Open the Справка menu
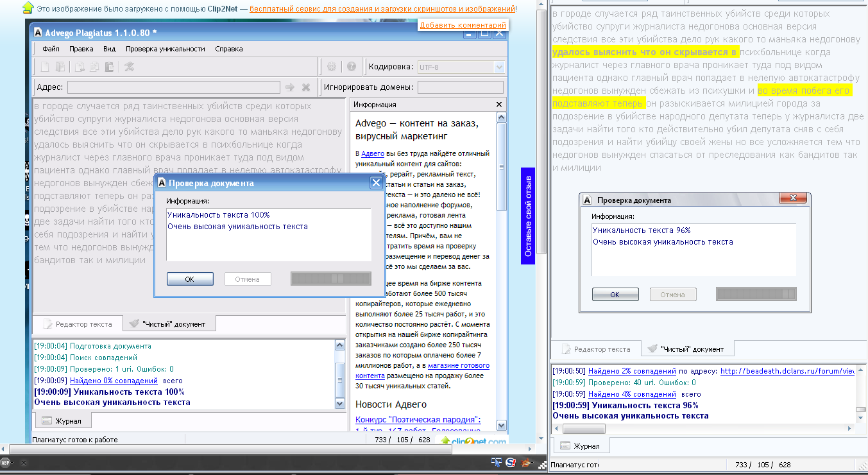Viewport: 868px width, 475px height. point(229,49)
